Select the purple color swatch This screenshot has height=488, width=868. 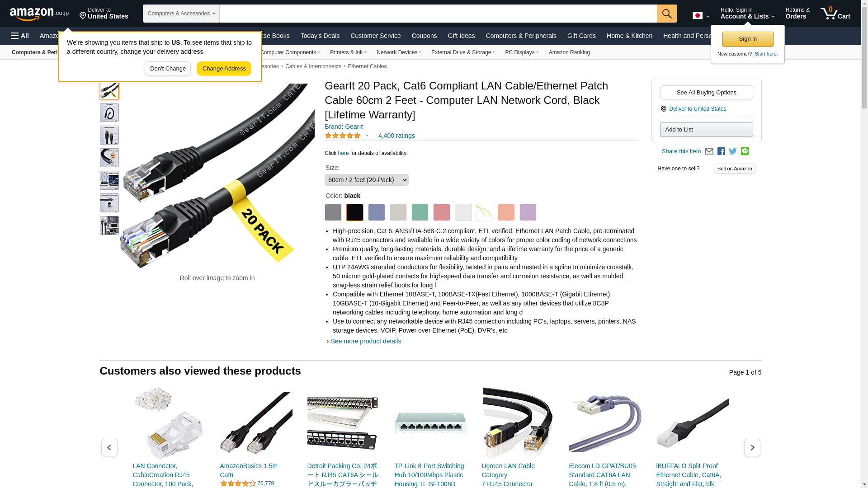pyautogui.click(x=528, y=212)
